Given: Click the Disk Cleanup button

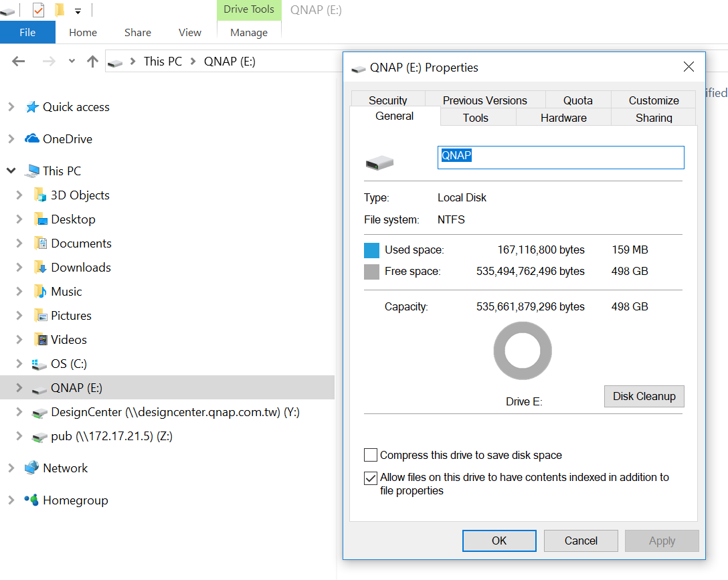Looking at the screenshot, I should point(644,396).
